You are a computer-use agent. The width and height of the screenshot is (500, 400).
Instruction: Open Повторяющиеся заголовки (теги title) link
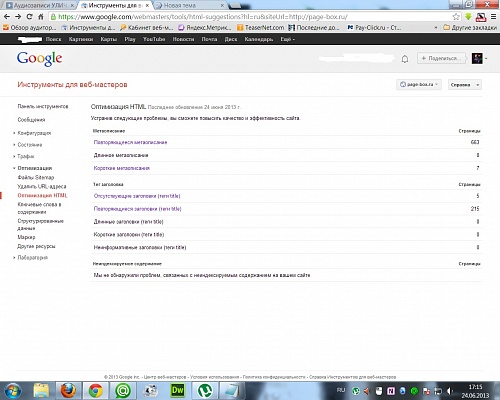137,209
